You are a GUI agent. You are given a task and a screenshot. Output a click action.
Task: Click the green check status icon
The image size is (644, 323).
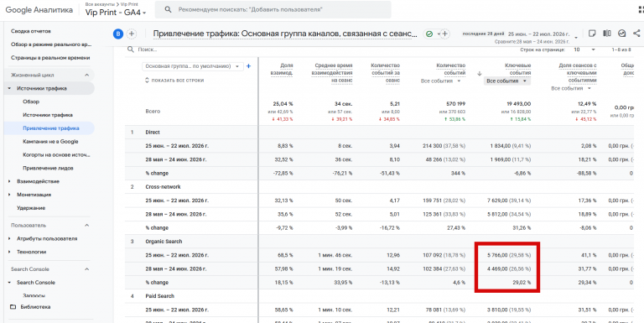[x=429, y=34]
